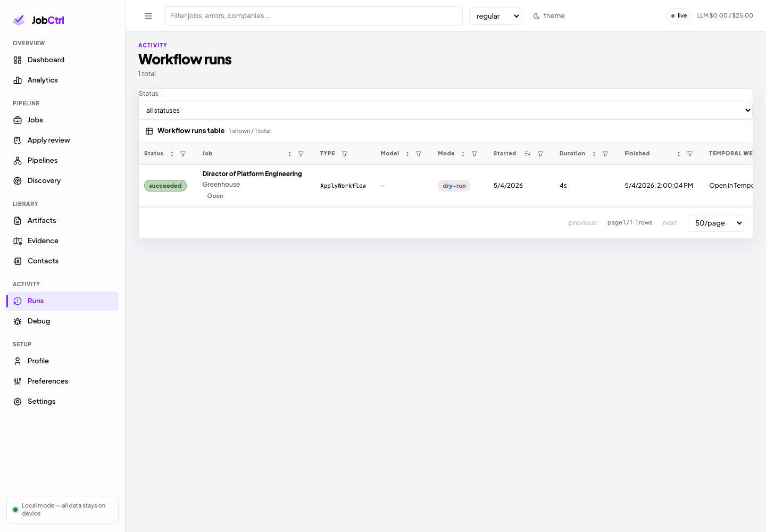Image resolution: width=766 pixels, height=532 pixels.
Task: Open the Debug page
Action: 62,321
